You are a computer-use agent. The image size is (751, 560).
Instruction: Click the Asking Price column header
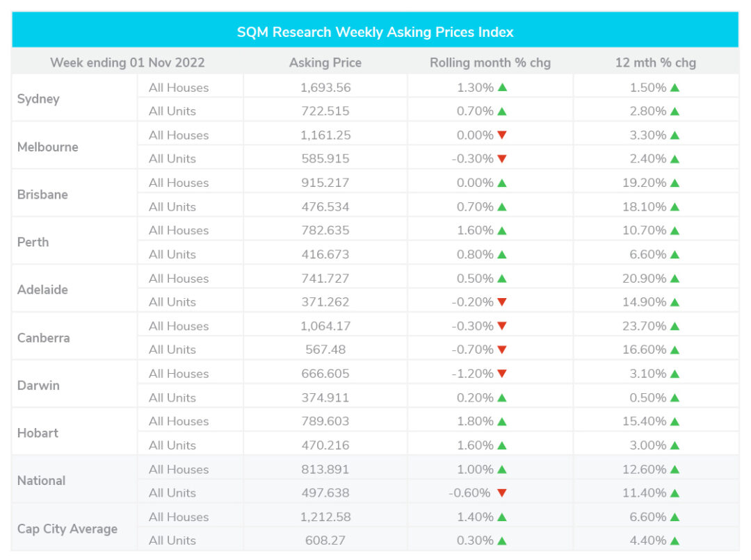coord(325,63)
